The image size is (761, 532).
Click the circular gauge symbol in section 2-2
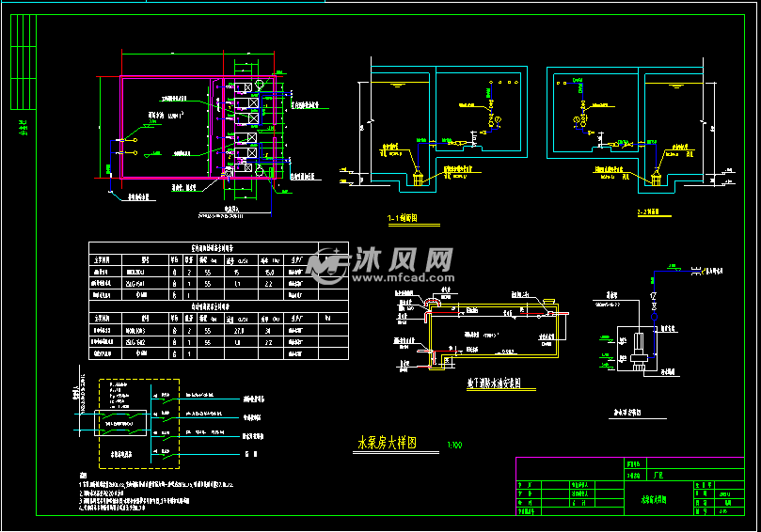click(576, 120)
